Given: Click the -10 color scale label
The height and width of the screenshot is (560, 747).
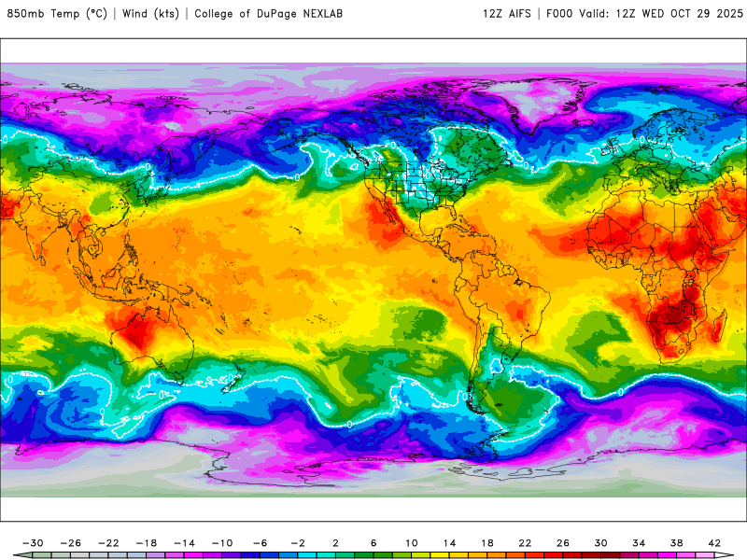Looking at the screenshot, I should pos(222,543).
